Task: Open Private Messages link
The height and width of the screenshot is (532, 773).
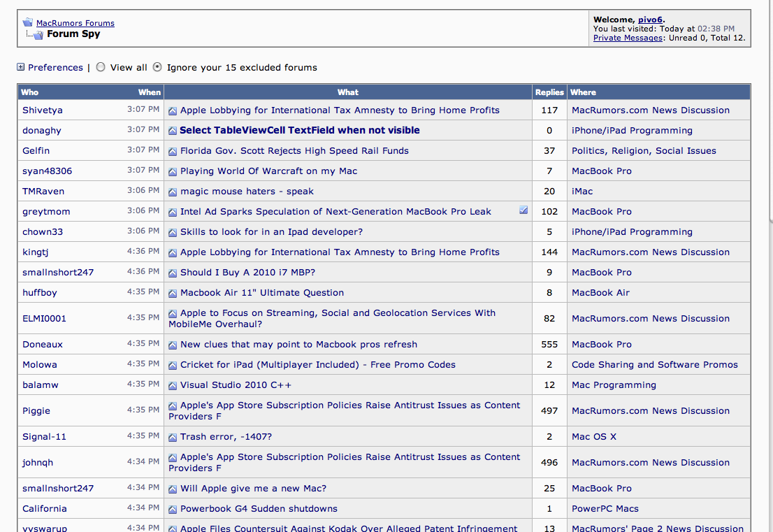Action: coord(628,38)
